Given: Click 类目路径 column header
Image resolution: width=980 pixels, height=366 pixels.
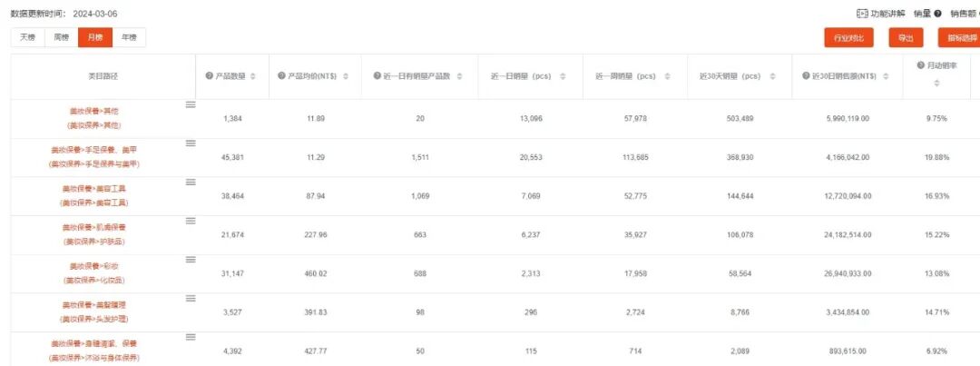Looking at the screenshot, I should [x=103, y=75].
